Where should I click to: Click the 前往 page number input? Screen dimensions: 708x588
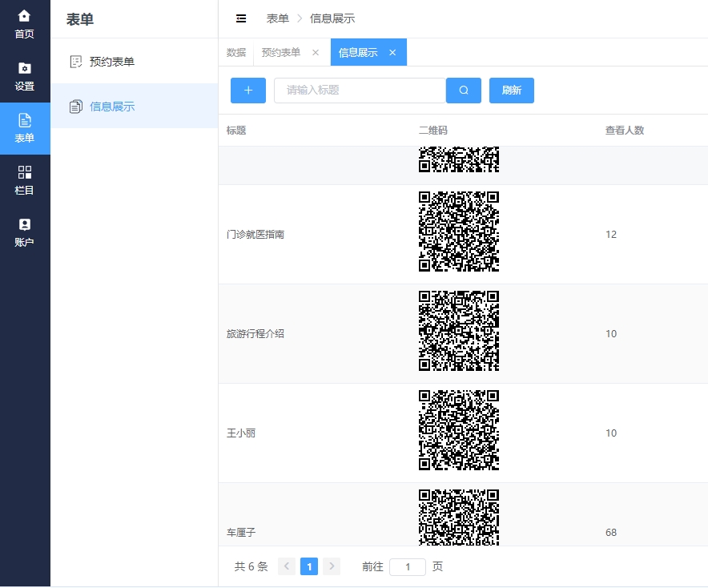pos(408,566)
